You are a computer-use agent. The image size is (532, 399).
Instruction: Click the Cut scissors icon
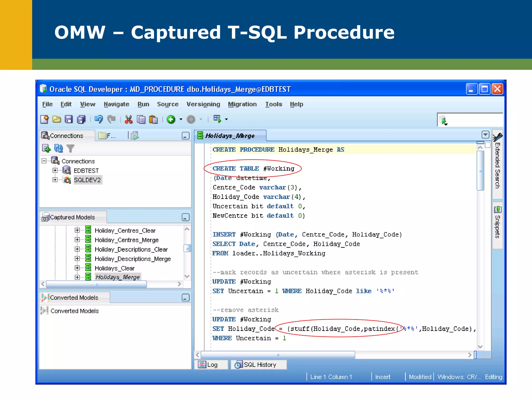pos(129,119)
